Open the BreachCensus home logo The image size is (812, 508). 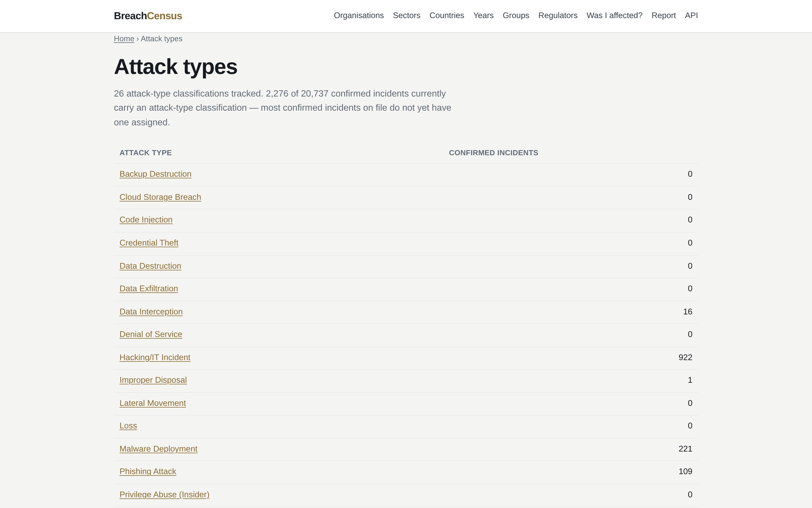tap(148, 16)
